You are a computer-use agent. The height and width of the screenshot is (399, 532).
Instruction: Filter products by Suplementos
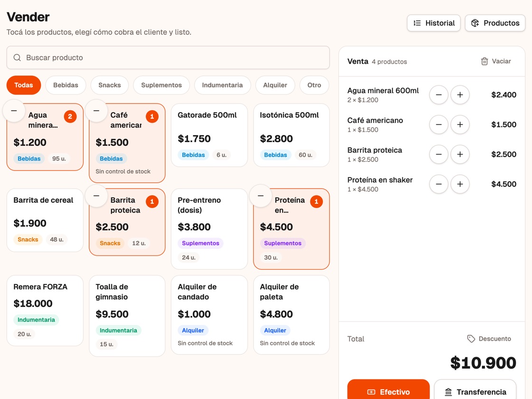161,85
